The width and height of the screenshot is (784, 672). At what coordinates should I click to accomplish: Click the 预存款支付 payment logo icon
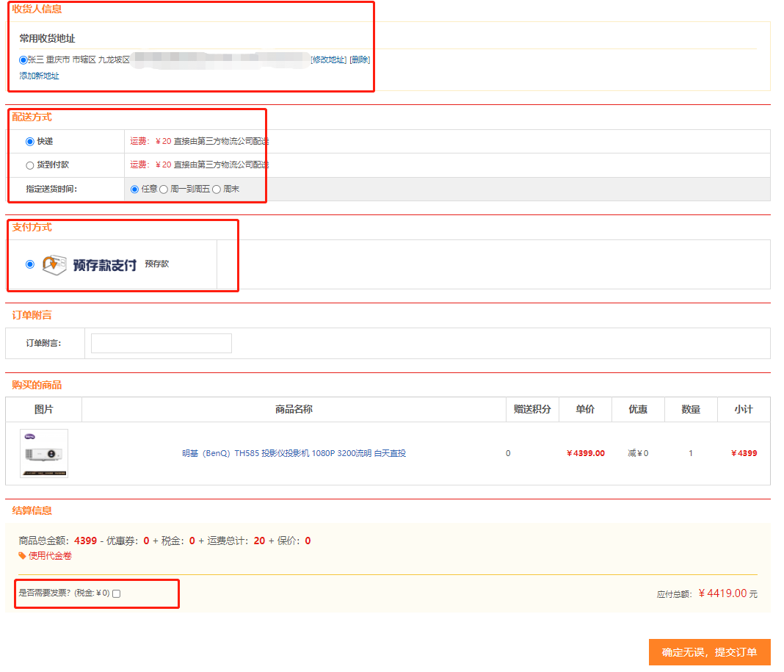tap(55, 264)
